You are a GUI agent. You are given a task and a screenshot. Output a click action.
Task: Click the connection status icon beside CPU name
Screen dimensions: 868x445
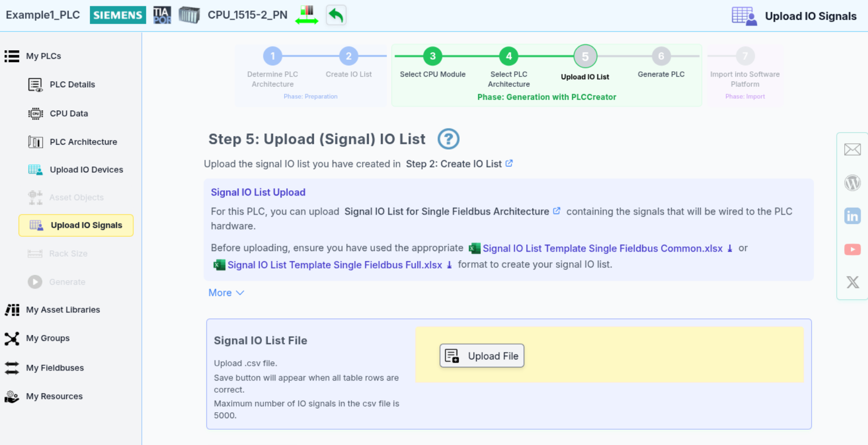pos(307,15)
